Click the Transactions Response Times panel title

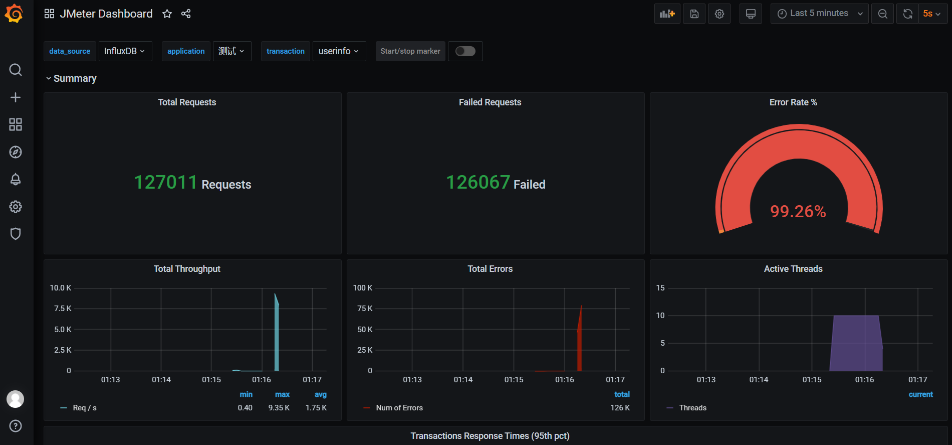[x=490, y=436]
